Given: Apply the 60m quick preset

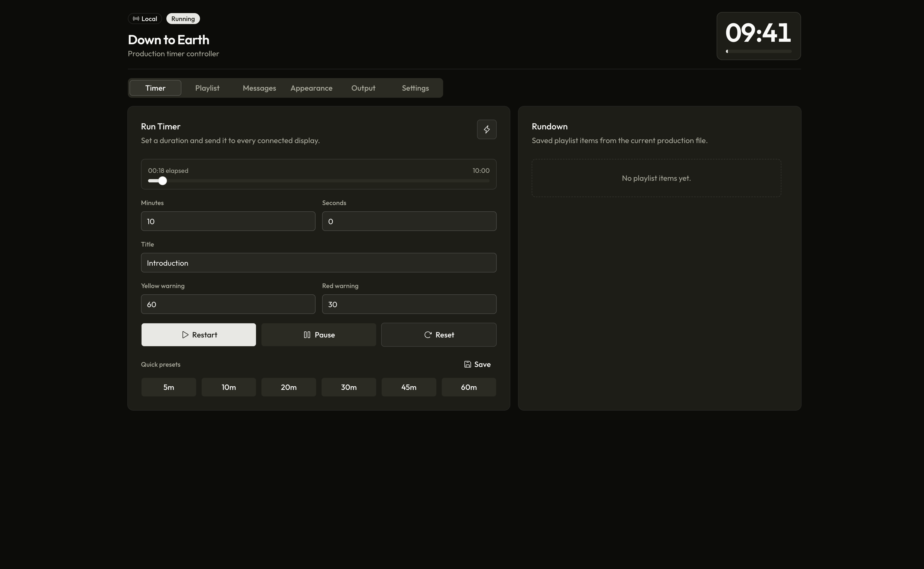Looking at the screenshot, I should 468,387.
